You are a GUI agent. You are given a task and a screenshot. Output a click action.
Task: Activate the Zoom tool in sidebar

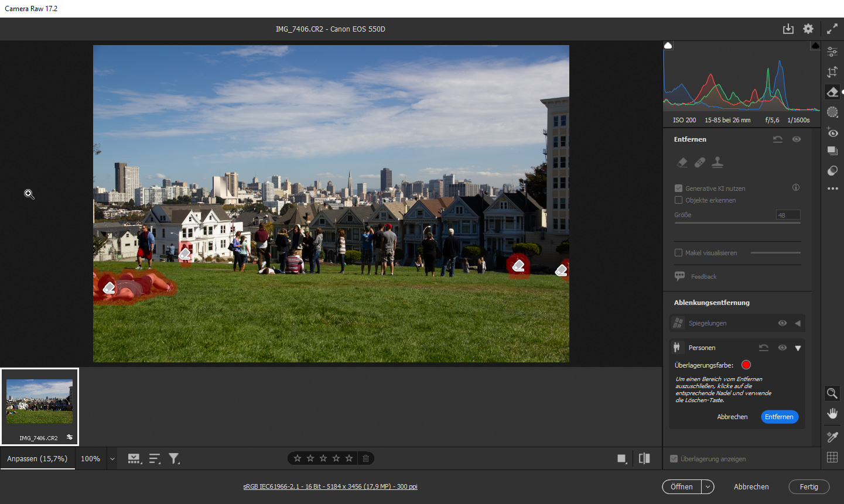[832, 393]
